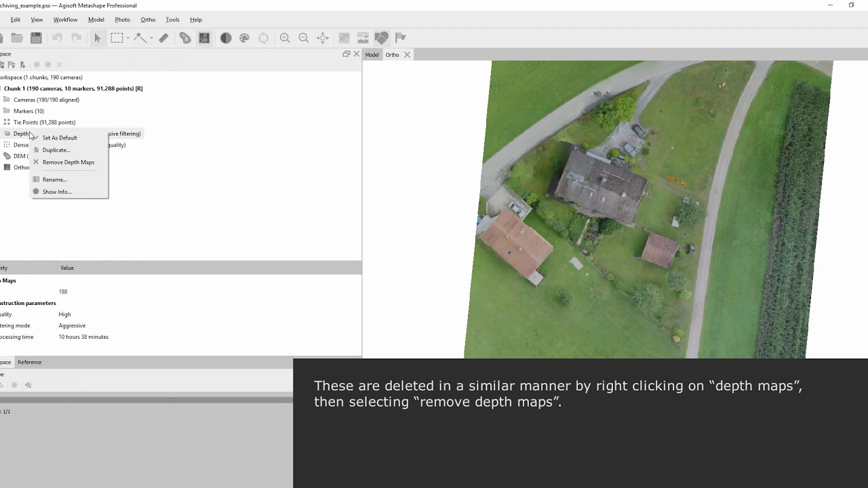Choose Remove Depth Maps from context menu
This screenshot has height=488, width=868.
[68, 162]
